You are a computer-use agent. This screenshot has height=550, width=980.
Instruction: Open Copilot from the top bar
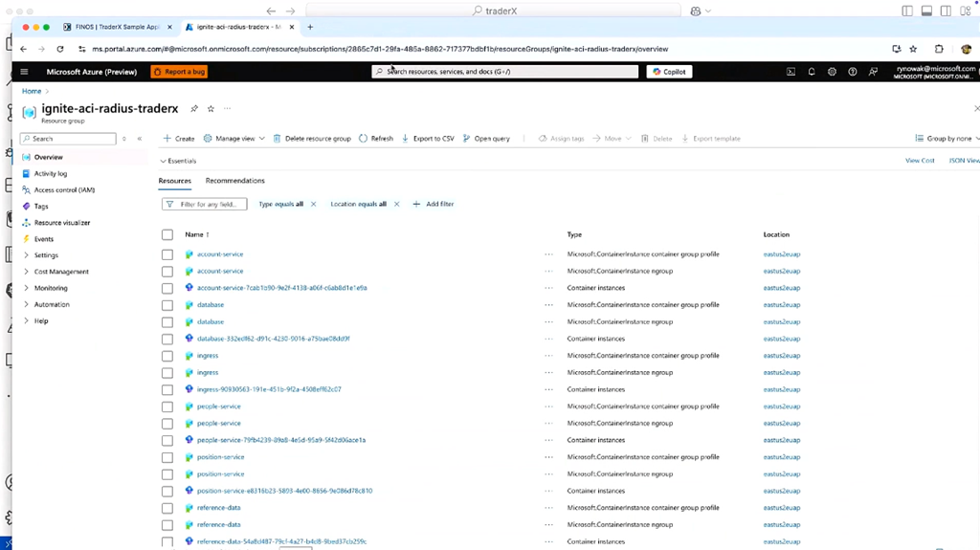669,72
